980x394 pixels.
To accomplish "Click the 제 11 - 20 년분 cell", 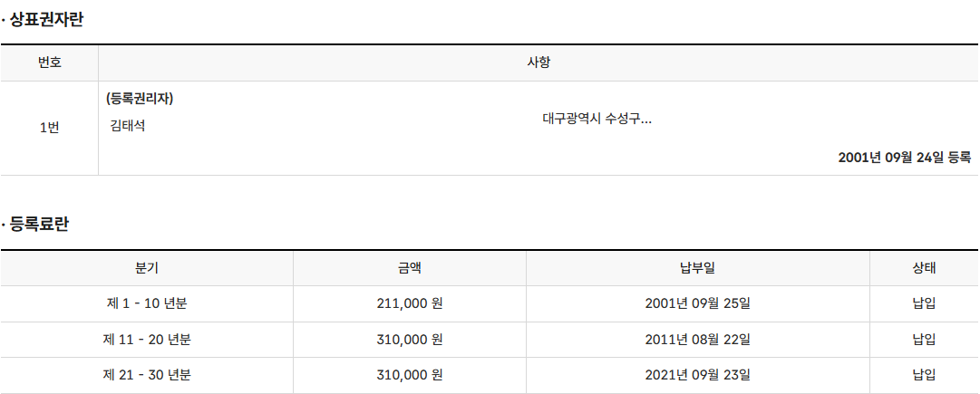I will (147, 340).
